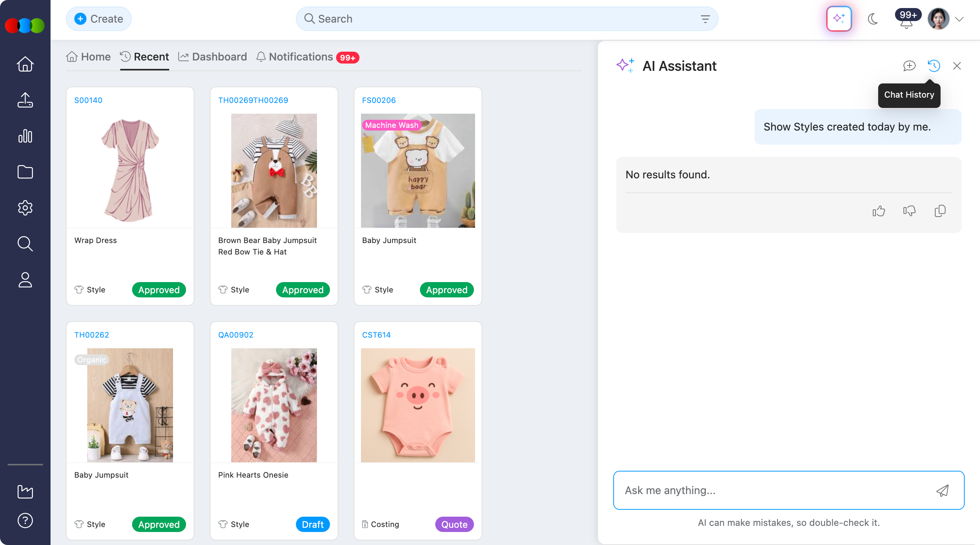Viewport: 980px width, 545px height.
Task: Open Analytics via the bar chart sidebar icon
Action: pyautogui.click(x=25, y=136)
